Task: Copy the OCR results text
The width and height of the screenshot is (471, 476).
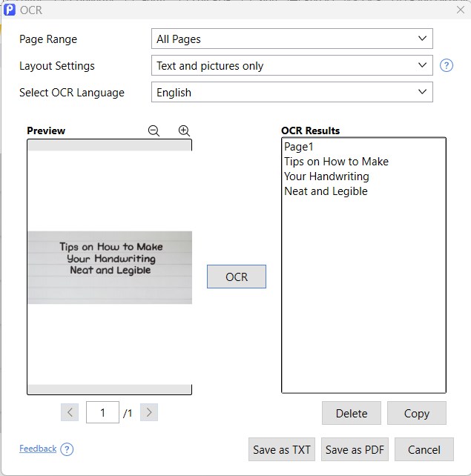Action: [416, 413]
